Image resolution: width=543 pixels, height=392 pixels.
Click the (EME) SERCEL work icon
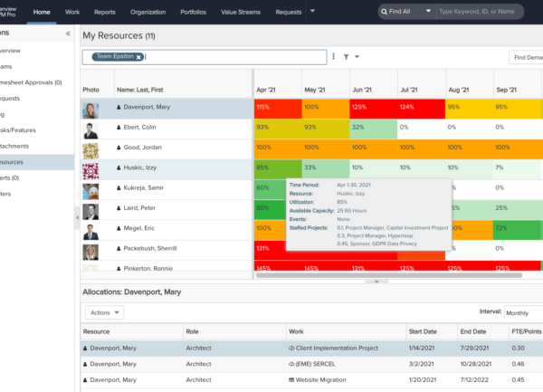point(291,365)
